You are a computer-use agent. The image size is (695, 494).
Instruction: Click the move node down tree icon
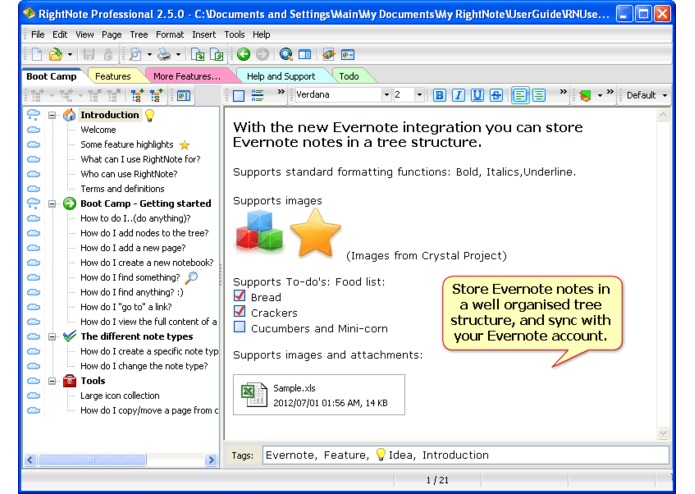click(x=137, y=95)
